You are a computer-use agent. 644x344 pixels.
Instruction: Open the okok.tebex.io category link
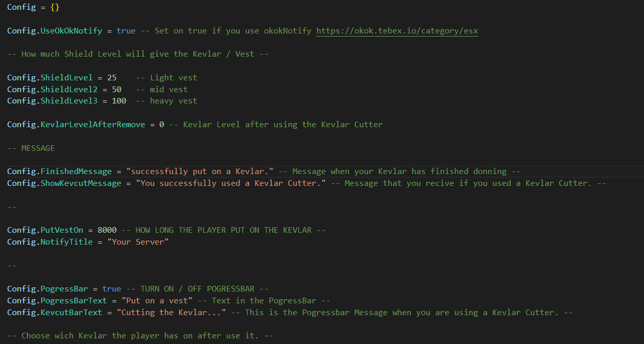397,31
